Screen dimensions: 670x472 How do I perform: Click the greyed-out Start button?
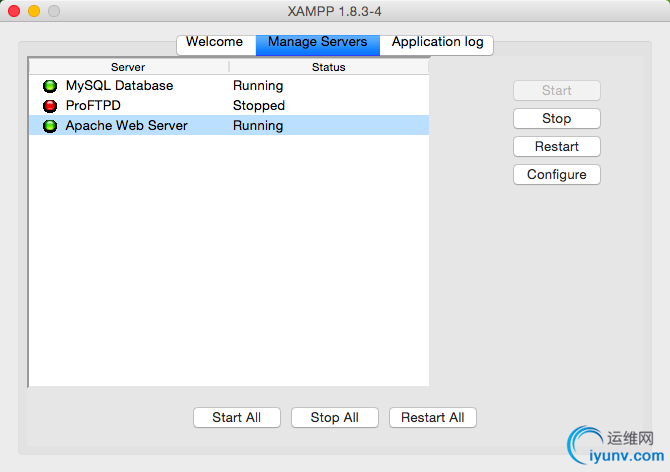[x=556, y=91]
